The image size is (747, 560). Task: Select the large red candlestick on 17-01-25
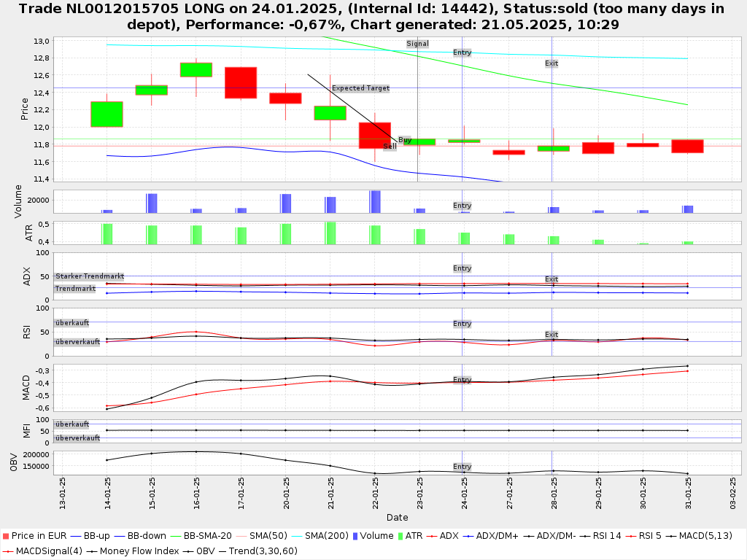click(x=241, y=82)
